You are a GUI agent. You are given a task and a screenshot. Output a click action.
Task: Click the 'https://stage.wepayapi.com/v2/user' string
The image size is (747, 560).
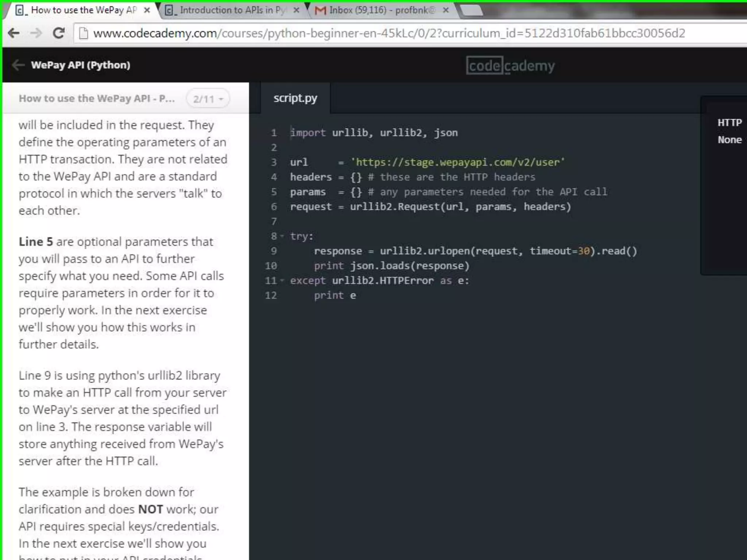tap(457, 162)
